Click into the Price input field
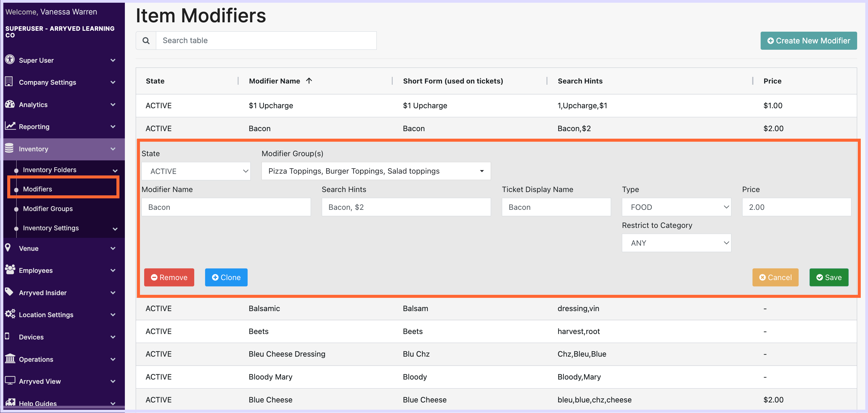This screenshot has height=413, width=868. [796, 207]
